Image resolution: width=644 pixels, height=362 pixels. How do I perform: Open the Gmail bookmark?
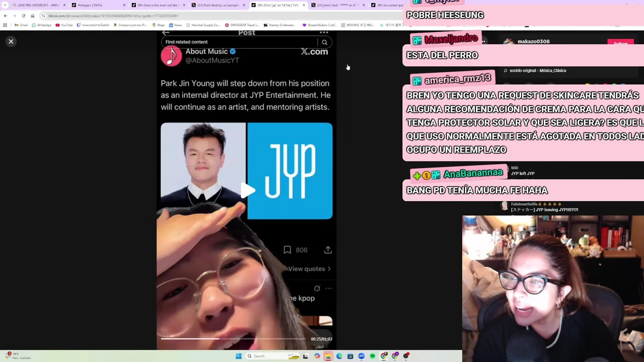pos(21,25)
